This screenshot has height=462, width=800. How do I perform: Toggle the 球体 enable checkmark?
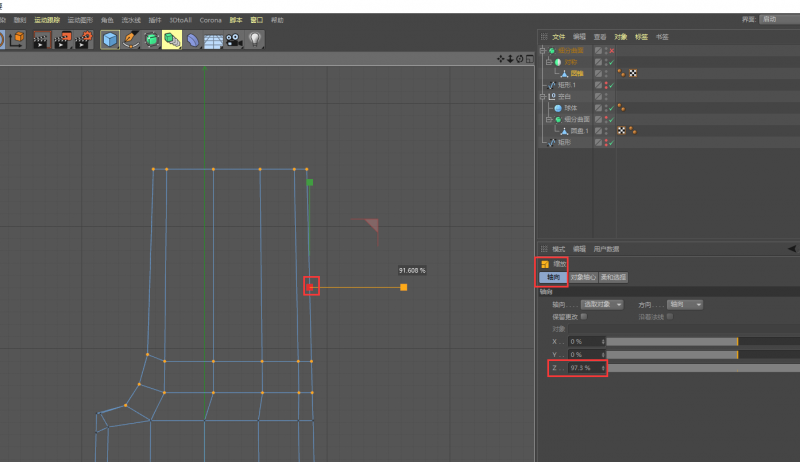pyautogui.click(x=612, y=108)
